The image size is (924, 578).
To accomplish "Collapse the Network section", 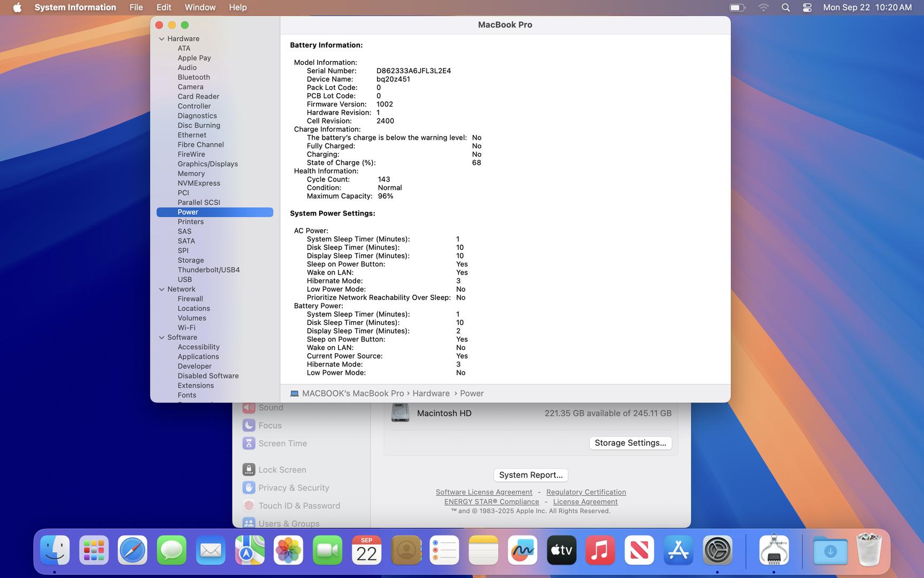I will click(161, 289).
